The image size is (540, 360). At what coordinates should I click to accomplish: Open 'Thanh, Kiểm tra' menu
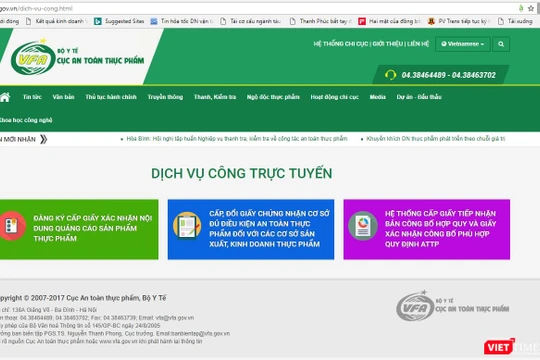point(215,97)
